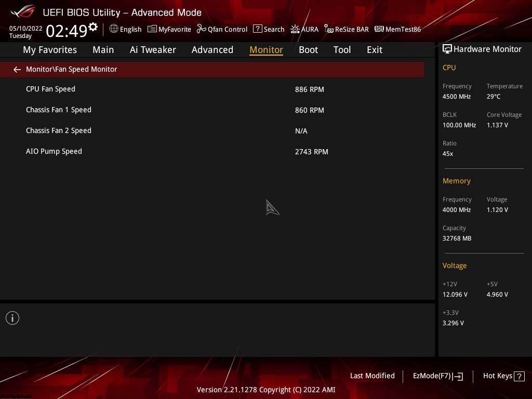The height and width of the screenshot is (399, 532).
Task: Select the AIO Pump Speed row
Action: point(212,151)
